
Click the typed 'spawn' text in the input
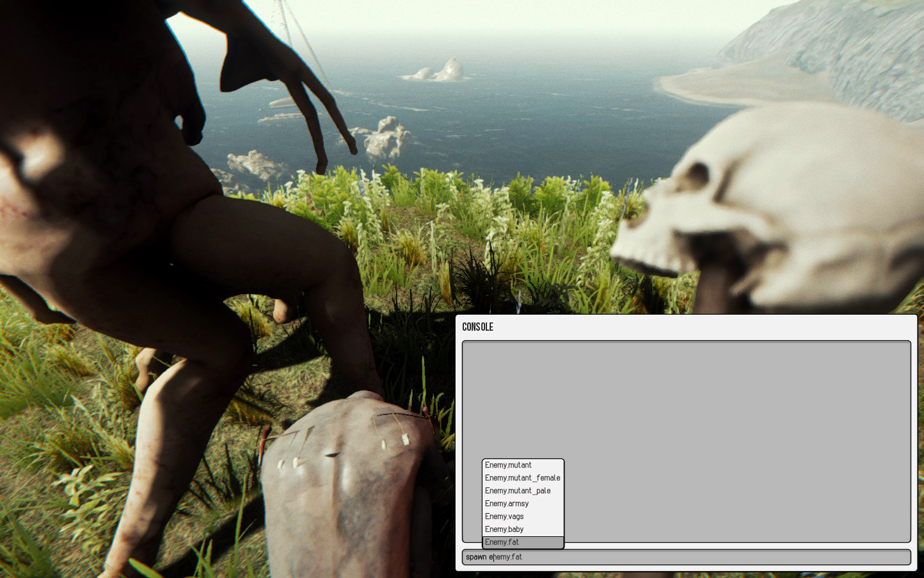click(476, 557)
